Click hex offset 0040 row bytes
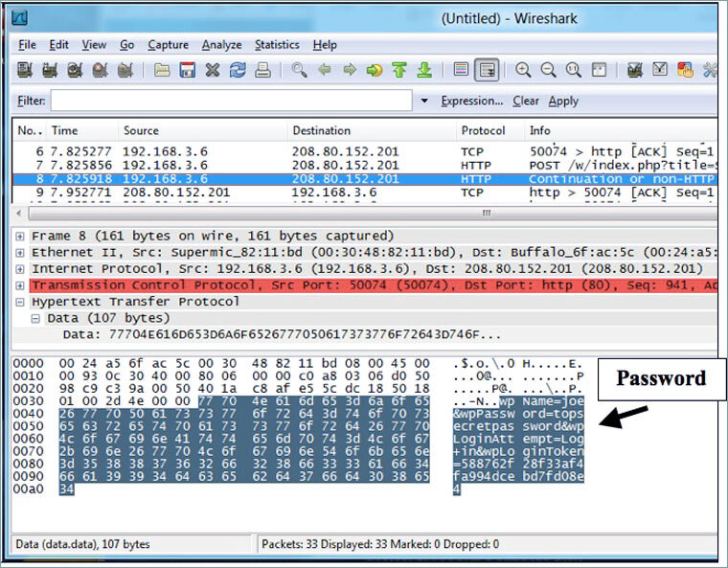 click(x=244, y=414)
